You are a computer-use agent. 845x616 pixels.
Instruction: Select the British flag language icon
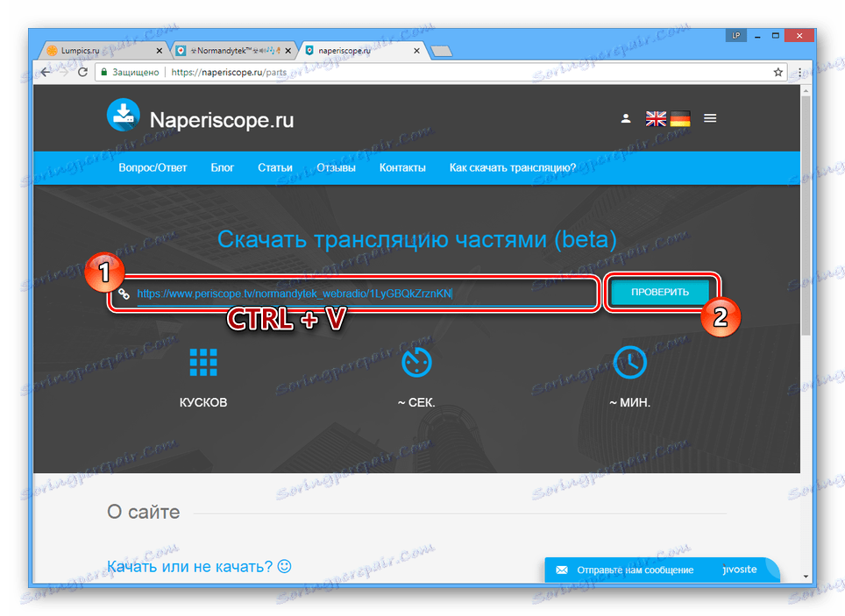click(655, 117)
